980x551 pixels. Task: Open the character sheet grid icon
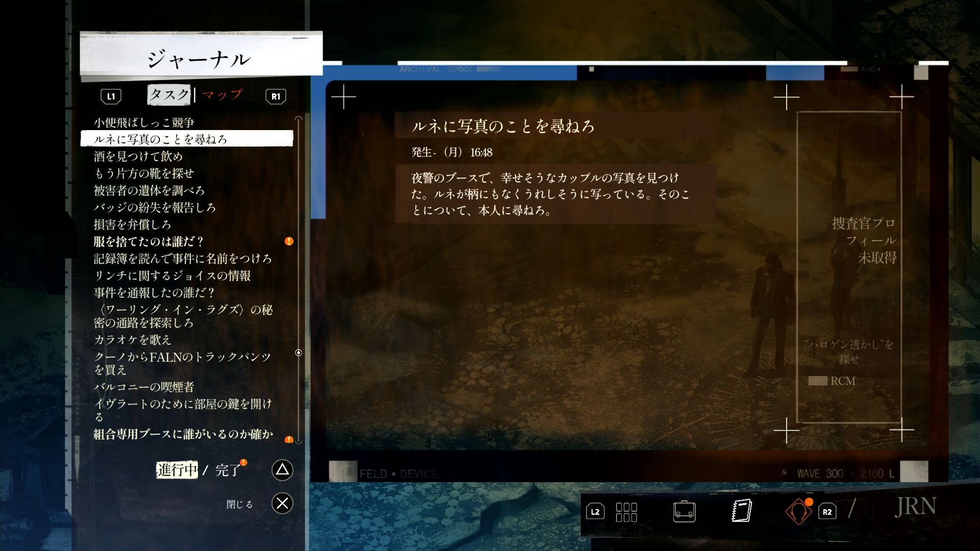pyautogui.click(x=626, y=512)
